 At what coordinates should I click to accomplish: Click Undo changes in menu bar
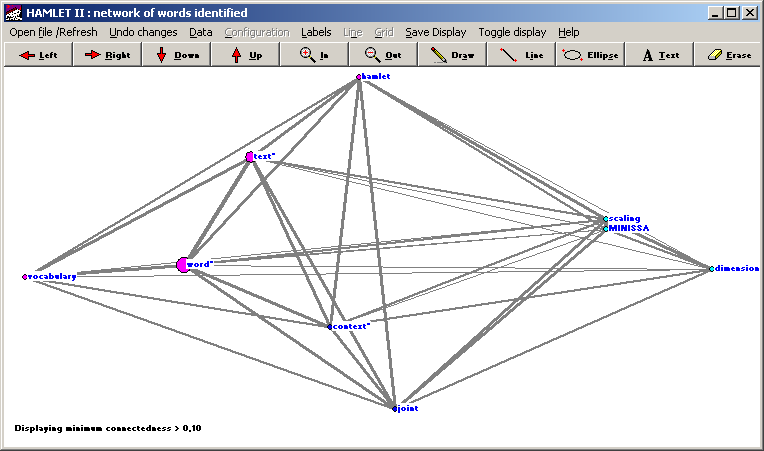pos(143,32)
